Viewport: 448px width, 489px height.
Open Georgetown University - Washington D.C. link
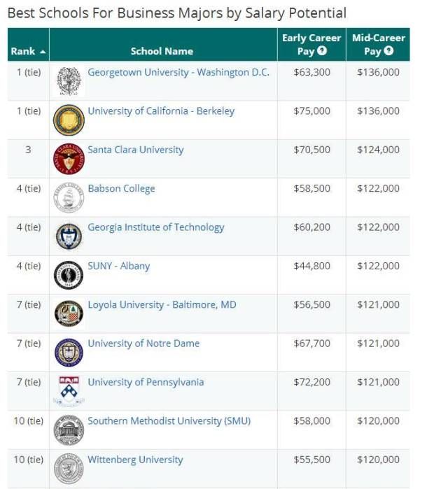pyautogui.click(x=178, y=72)
